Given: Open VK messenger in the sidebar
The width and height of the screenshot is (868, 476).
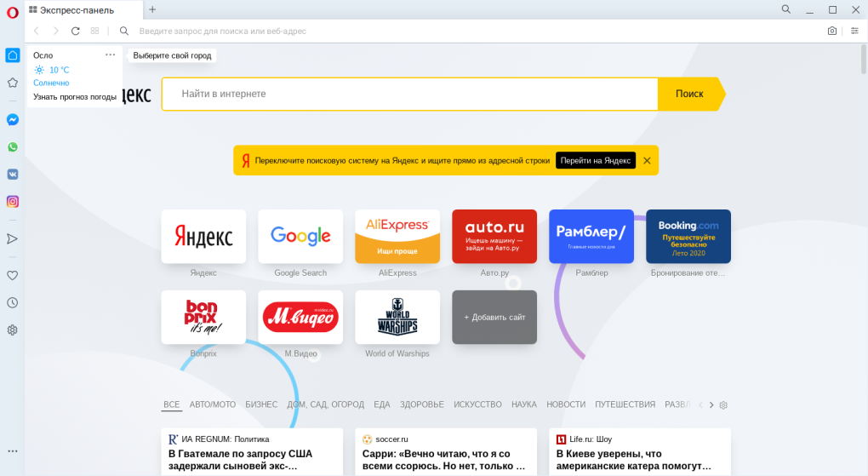Looking at the screenshot, I should pos(13,174).
